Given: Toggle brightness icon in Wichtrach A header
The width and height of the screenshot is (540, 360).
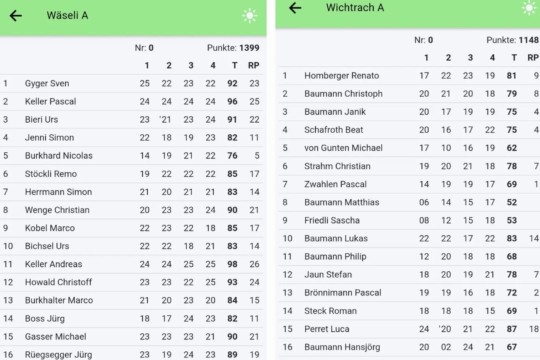Looking at the screenshot, I should tap(529, 8).
